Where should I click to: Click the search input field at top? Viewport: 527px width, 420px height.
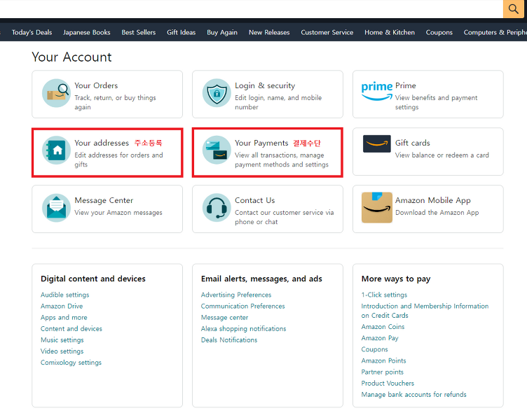pyautogui.click(x=252, y=8)
